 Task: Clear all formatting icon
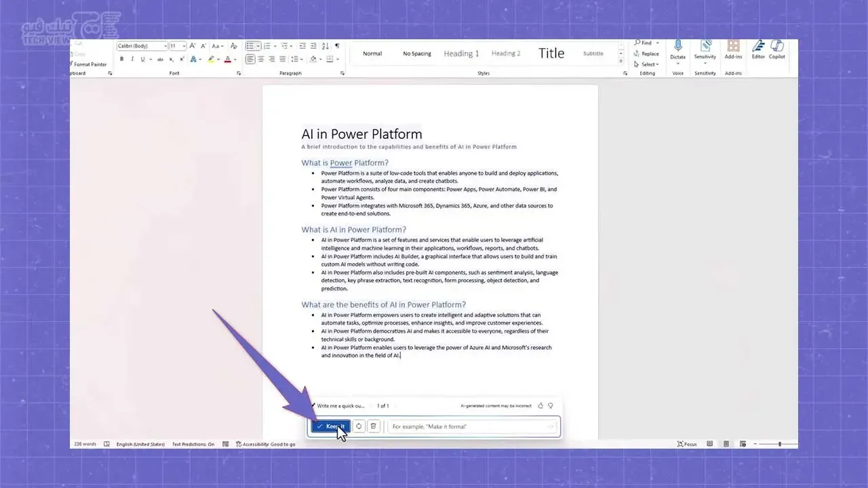pos(234,46)
